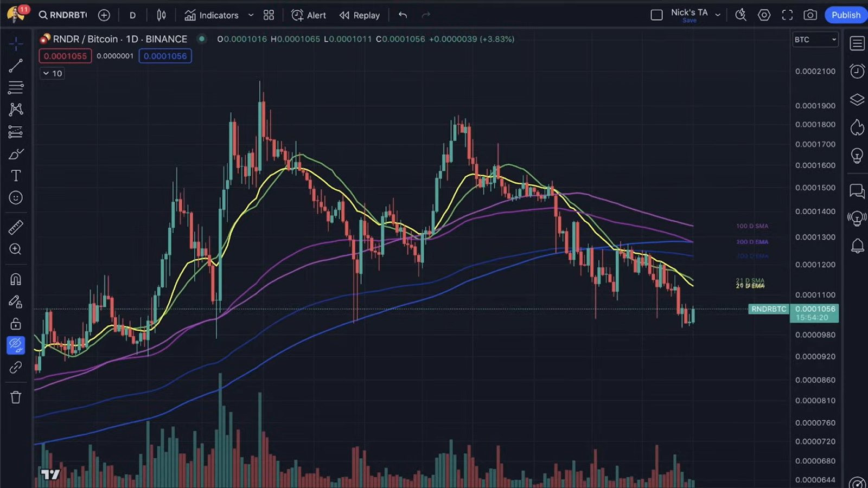Create an Alert
This screenshot has height=488, width=868.
[309, 15]
